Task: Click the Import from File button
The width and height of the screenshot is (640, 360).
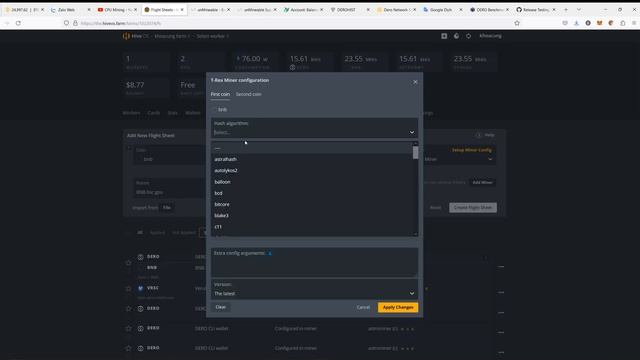Action: (167, 208)
